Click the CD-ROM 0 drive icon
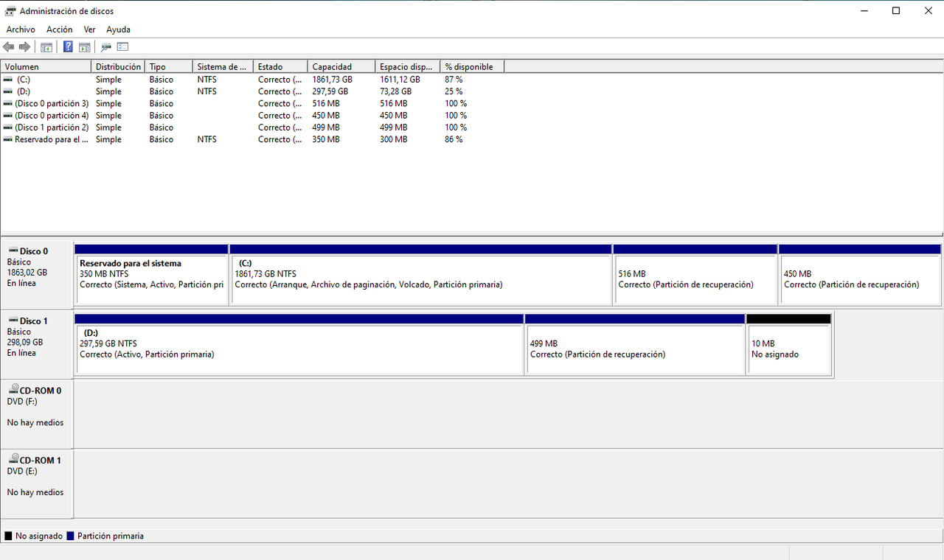The image size is (944, 560). [13, 389]
